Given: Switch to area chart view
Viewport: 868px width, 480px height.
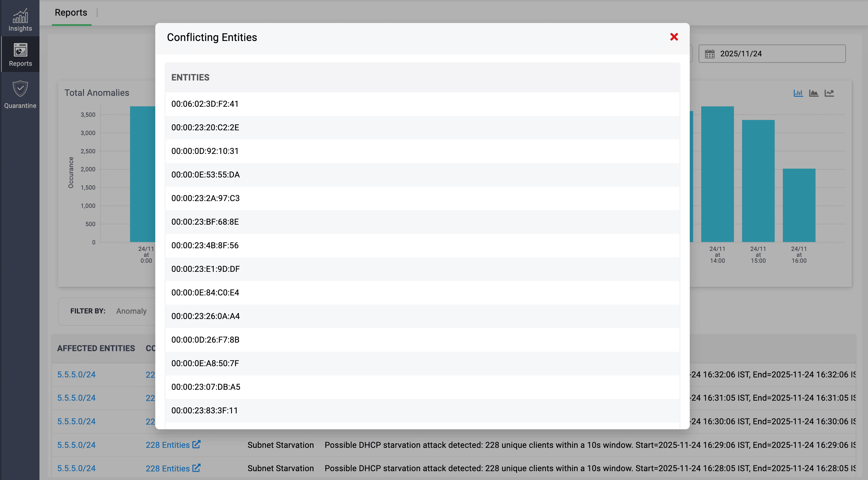Looking at the screenshot, I should point(814,93).
